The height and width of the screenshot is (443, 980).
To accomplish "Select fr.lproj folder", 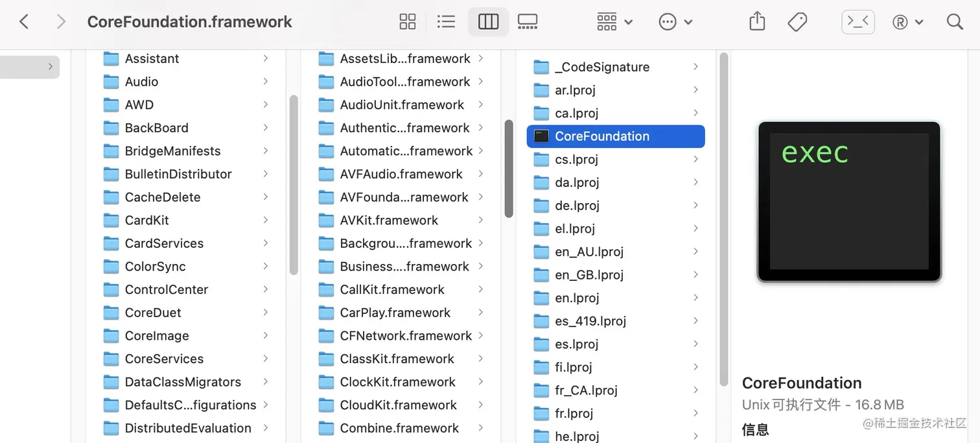I will [x=616, y=414].
